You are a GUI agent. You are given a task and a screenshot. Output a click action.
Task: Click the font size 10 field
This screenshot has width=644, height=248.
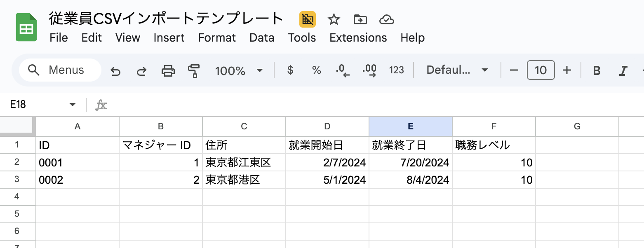(541, 70)
